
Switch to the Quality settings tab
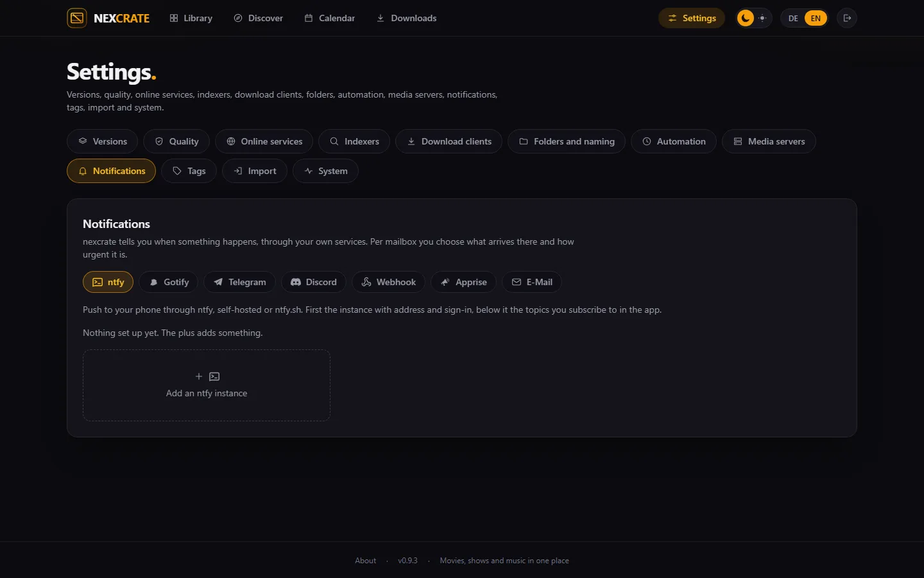point(176,141)
